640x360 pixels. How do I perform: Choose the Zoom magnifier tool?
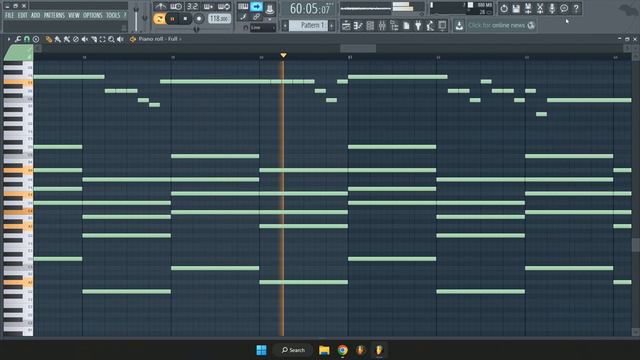111,39
